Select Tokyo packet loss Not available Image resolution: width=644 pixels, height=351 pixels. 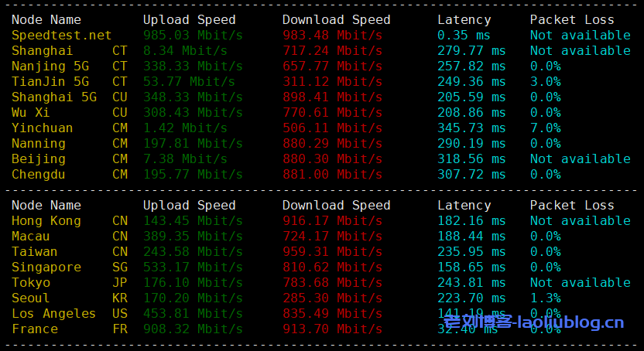pyautogui.click(x=581, y=283)
